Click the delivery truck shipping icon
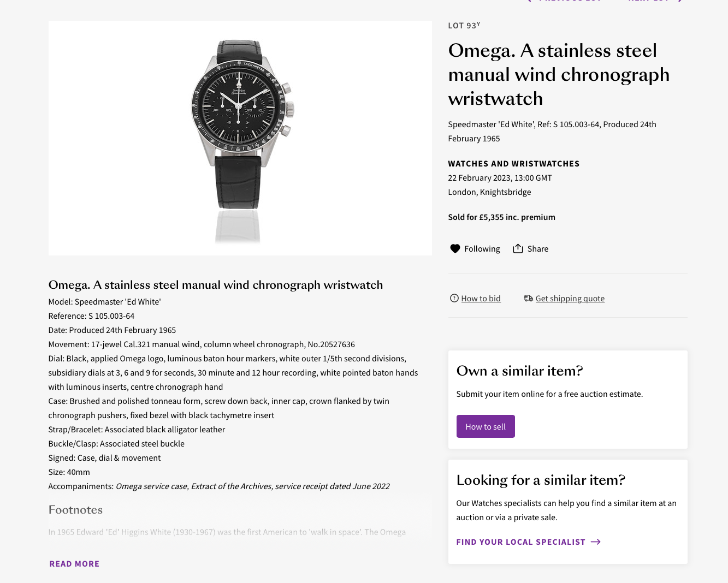Screen dimensions: 728x583 pos(528,298)
